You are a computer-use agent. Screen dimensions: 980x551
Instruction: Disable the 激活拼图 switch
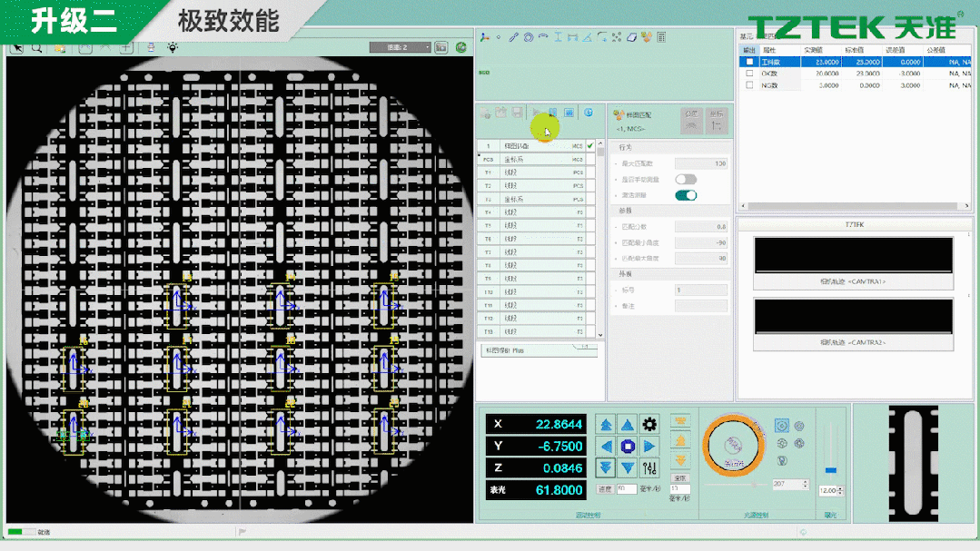[x=686, y=195]
